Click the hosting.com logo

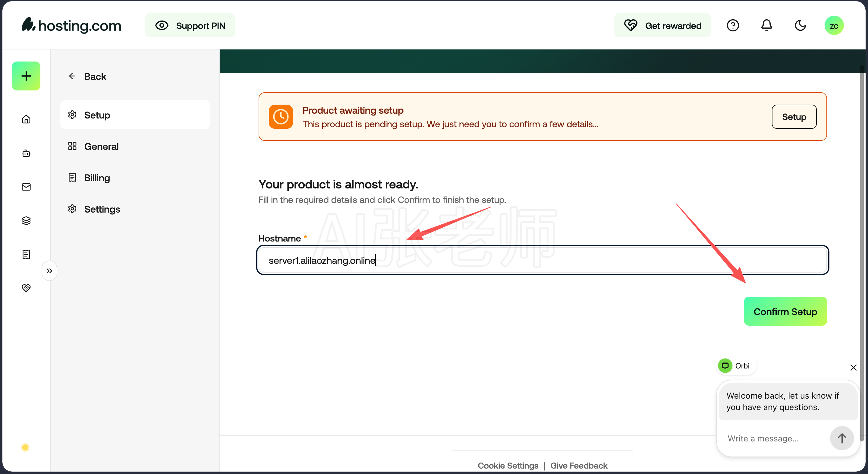click(x=71, y=25)
